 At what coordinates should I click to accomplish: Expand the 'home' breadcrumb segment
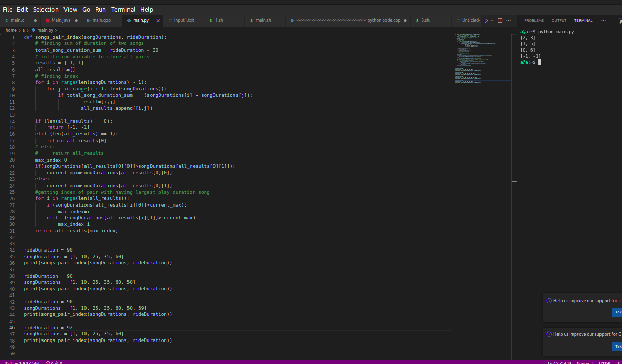click(x=11, y=30)
